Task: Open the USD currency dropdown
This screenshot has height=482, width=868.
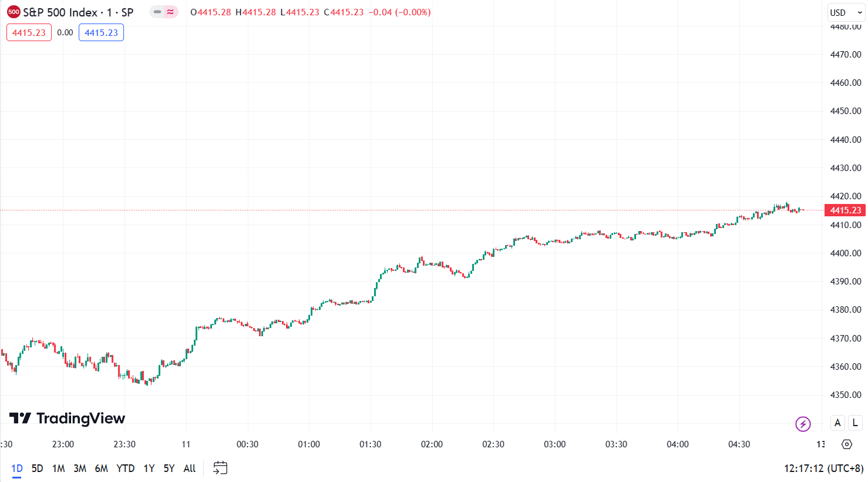Action: click(x=846, y=12)
